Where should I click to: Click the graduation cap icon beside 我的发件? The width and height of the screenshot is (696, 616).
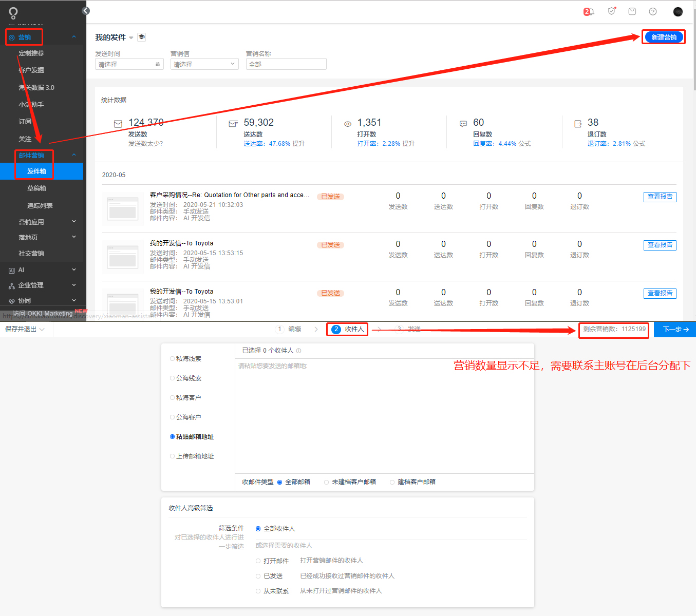[x=141, y=37]
